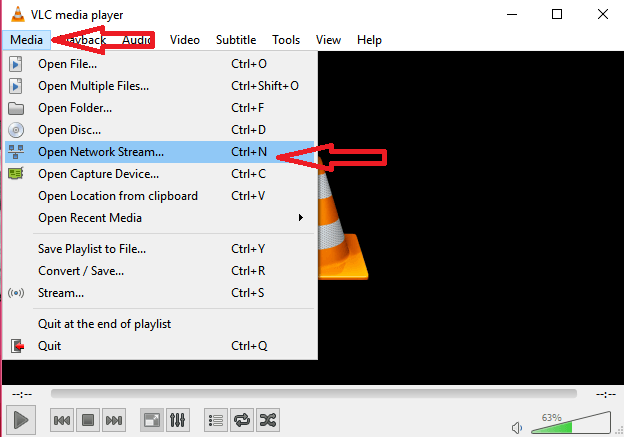Open the Media menu
Image resolution: width=624 pixels, height=437 pixels.
[26, 40]
